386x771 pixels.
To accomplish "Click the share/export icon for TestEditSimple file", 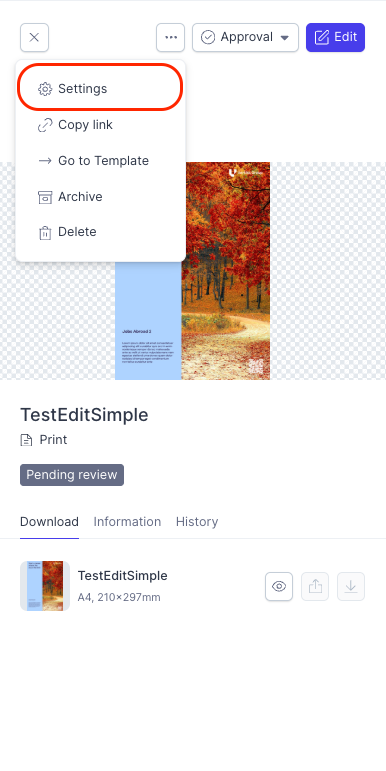I will click(315, 586).
